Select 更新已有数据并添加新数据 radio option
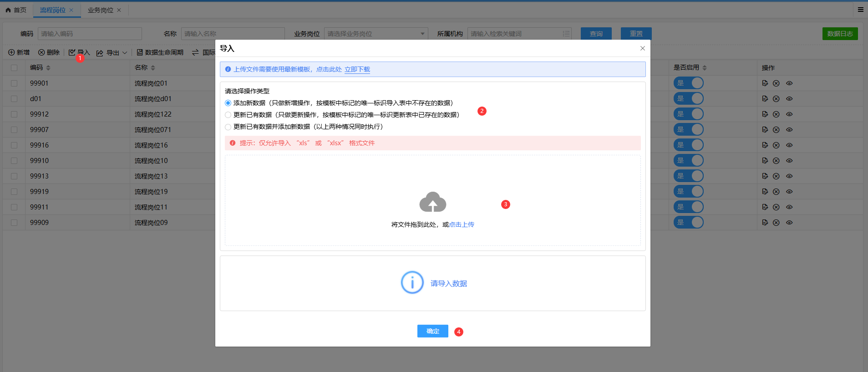868x372 pixels. (x=228, y=127)
